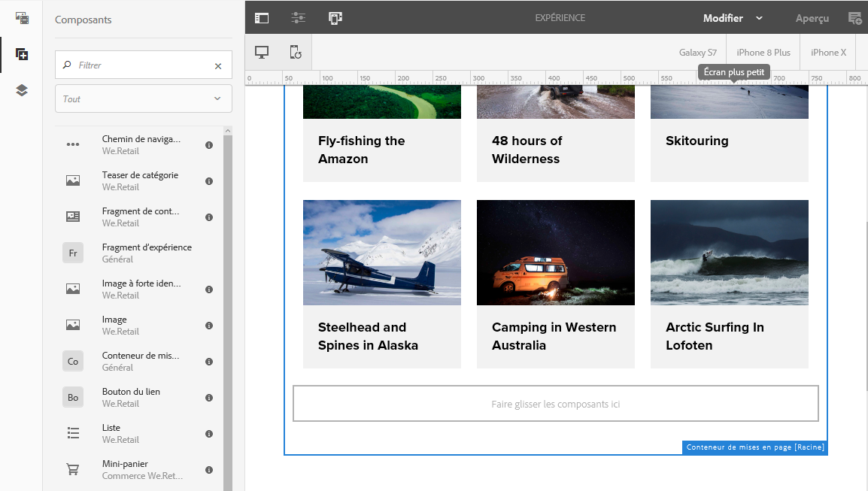Image resolution: width=868 pixels, height=491 pixels.
Task: Open Camping in Western Australia article
Action: click(x=554, y=336)
